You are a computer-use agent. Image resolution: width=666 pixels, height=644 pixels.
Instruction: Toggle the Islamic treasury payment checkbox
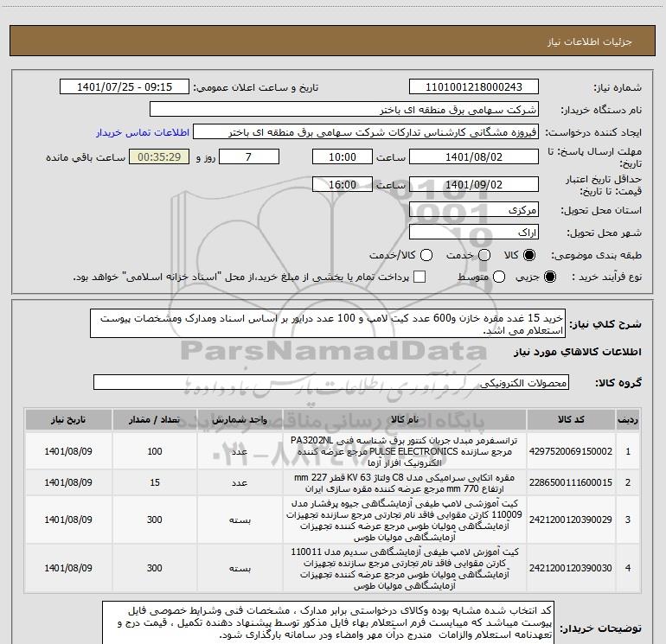pos(419,277)
